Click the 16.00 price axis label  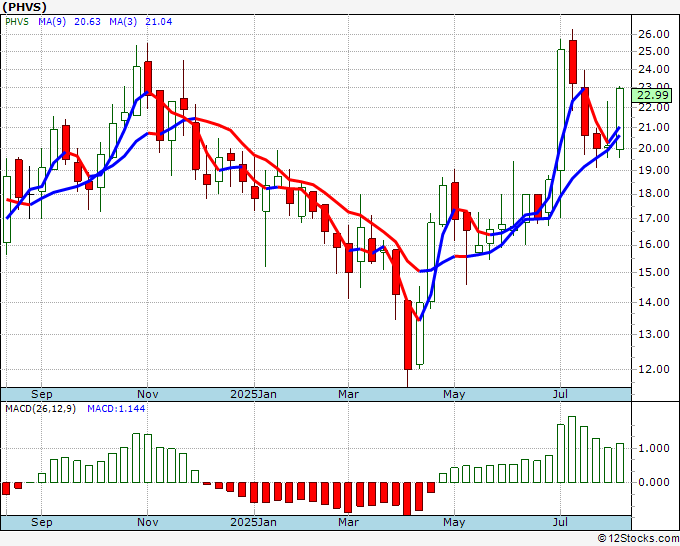(x=654, y=244)
